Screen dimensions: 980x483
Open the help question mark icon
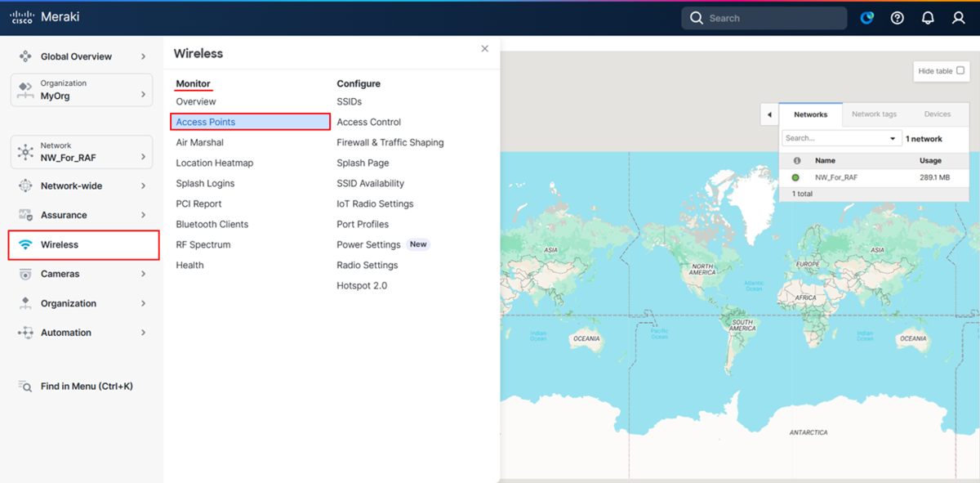[x=898, y=18]
